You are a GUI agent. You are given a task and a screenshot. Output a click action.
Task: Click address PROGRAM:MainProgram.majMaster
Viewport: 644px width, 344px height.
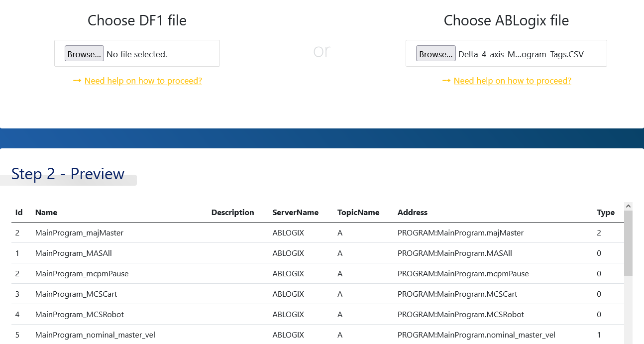[x=460, y=232]
